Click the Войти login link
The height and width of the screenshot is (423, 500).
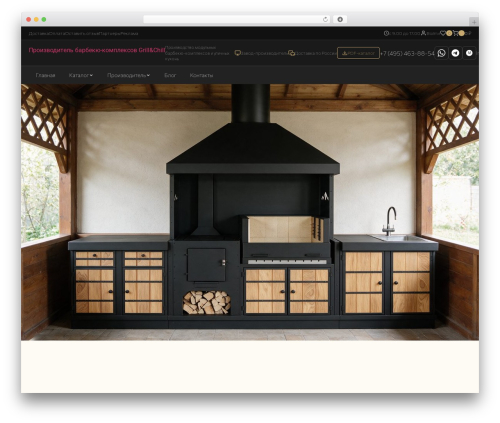pos(433,33)
